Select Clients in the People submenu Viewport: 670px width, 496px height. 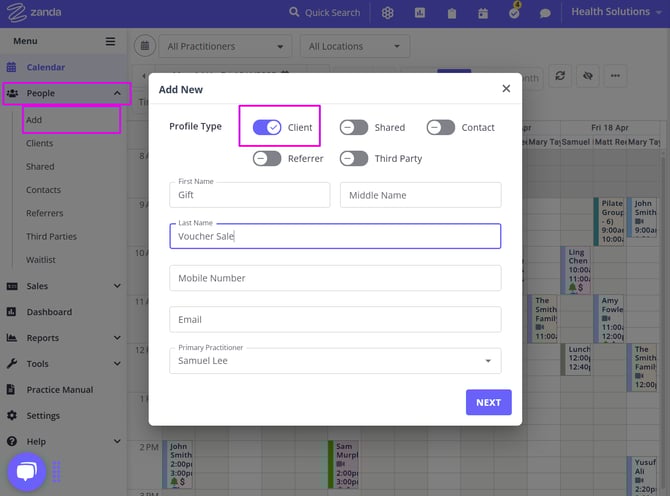coord(40,143)
